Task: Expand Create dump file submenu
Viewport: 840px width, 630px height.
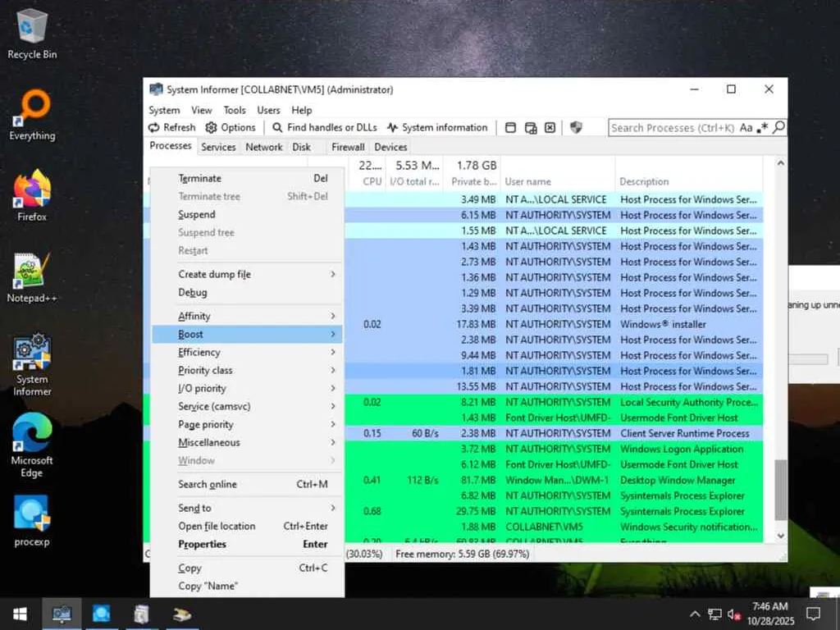Action: click(247, 274)
